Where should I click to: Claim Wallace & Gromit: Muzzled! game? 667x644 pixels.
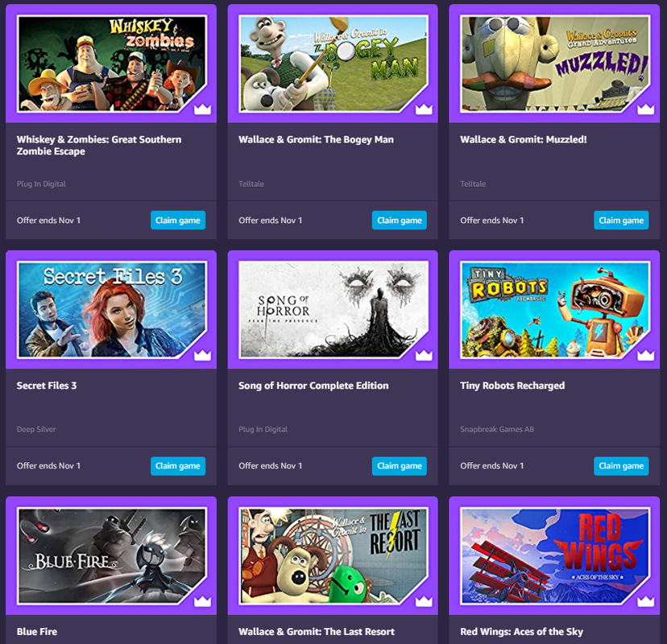tap(621, 221)
